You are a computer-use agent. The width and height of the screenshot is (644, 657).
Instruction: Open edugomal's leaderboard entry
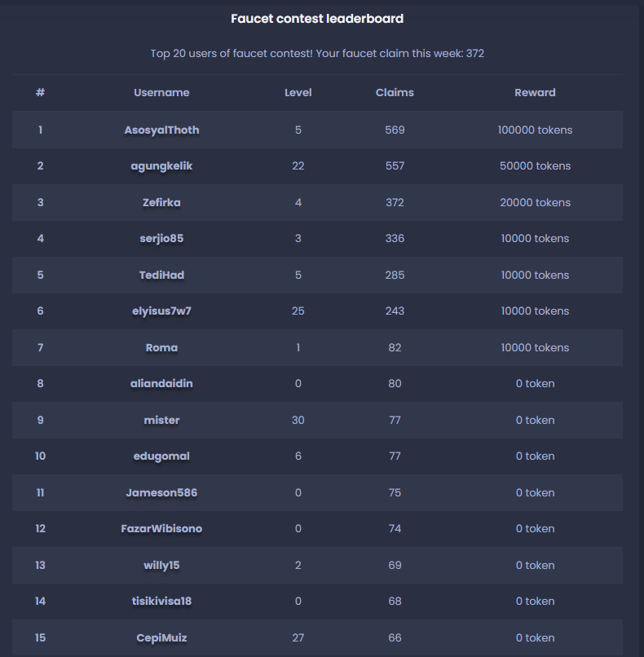click(x=161, y=456)
